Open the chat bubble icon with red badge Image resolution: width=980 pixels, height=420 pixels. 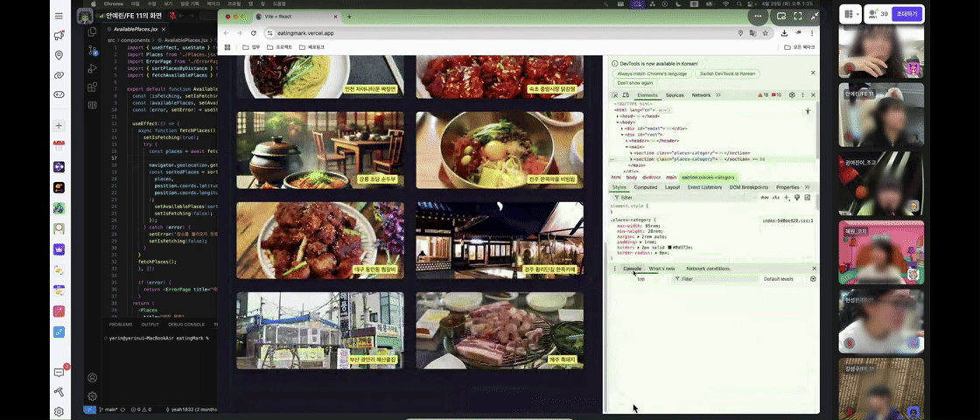coord(59,373)
